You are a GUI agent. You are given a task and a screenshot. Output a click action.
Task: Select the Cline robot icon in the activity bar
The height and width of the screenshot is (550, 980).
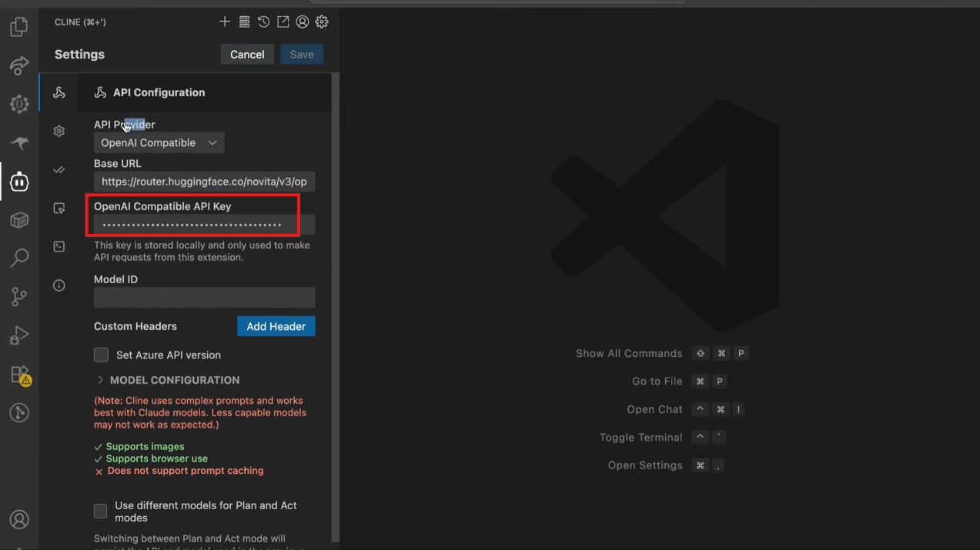(19, 182)
